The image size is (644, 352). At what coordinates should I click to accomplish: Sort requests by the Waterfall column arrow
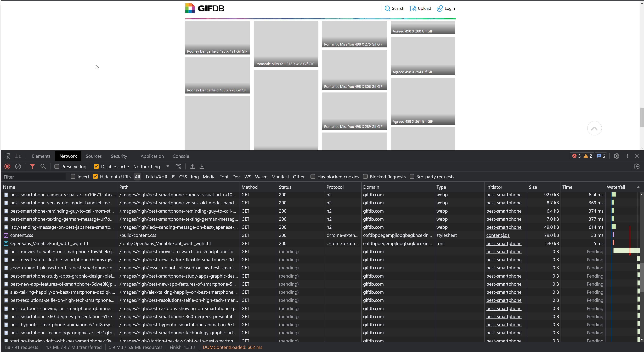(638, 187)
